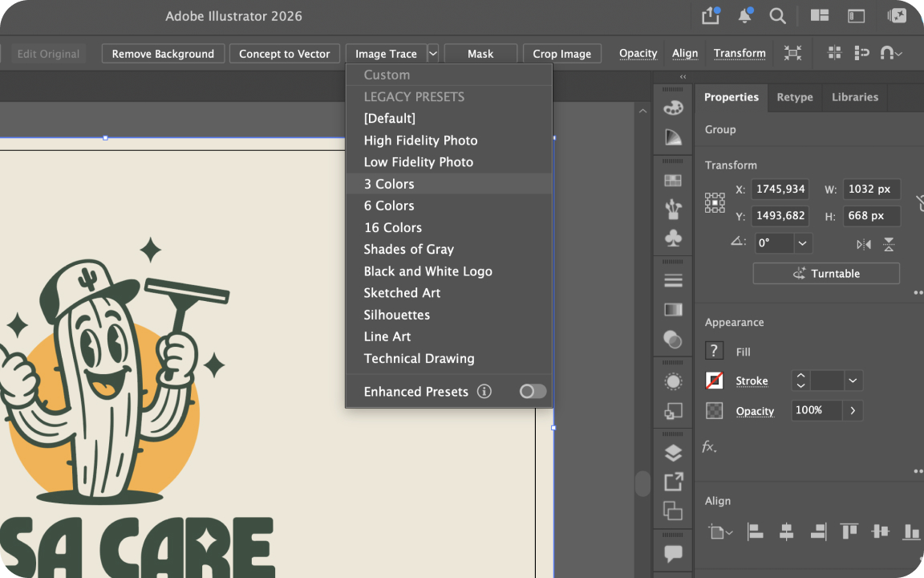Open the Artboards panel icon
This screenshot has height=578, width=924.
673,511
